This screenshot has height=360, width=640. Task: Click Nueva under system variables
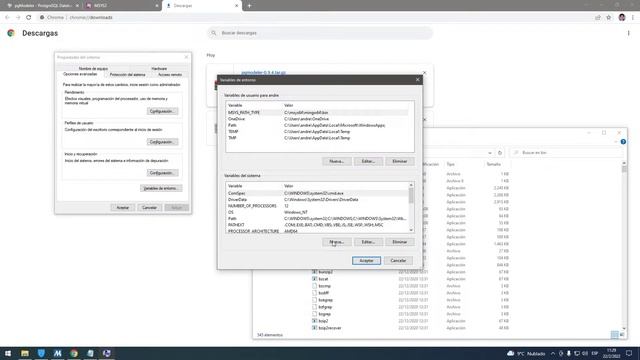click(336, 242)
